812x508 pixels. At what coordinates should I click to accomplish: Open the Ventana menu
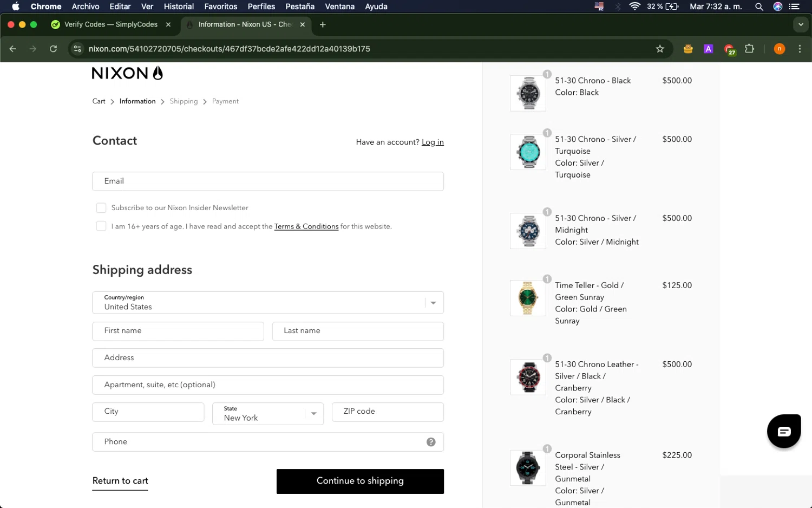click(x=340, y=6)
